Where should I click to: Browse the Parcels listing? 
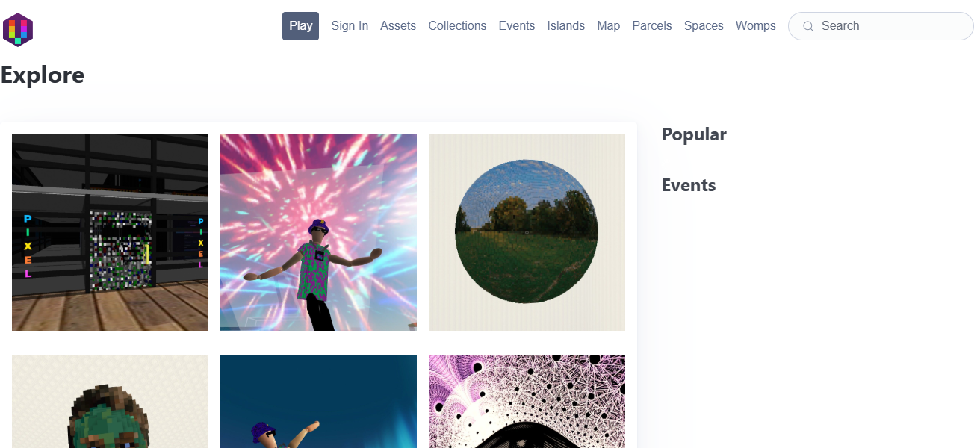click(652, 26)
